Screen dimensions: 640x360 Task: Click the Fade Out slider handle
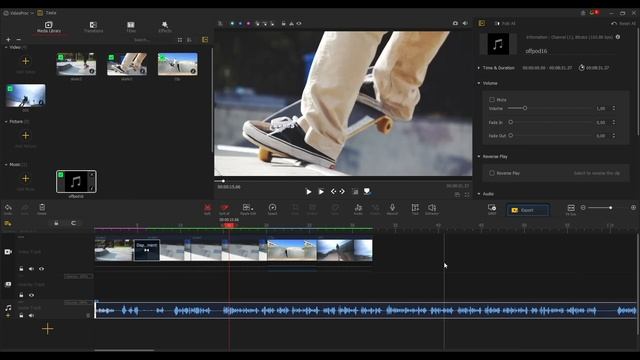click(x=511, y=136)
